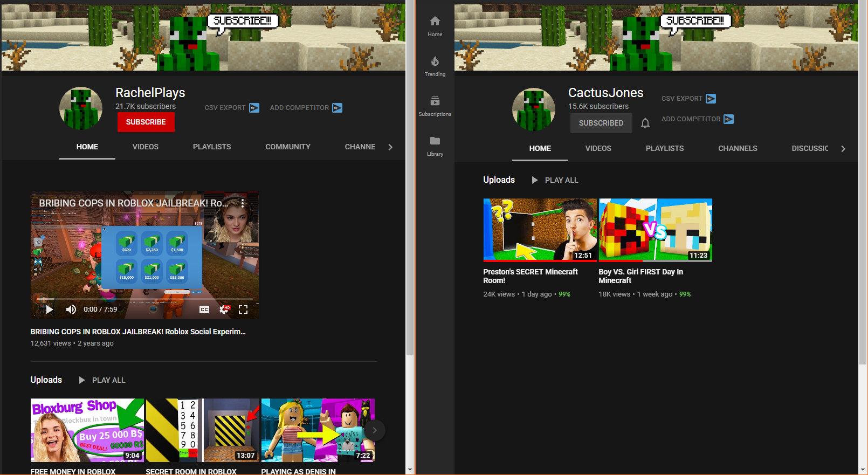868x475 pixels.
Task: Toggle closed captions on featured video
Action: point(204,309)
